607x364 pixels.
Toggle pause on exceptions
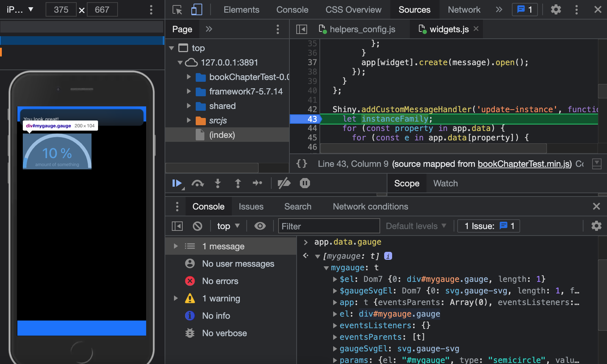click(305, 183)
